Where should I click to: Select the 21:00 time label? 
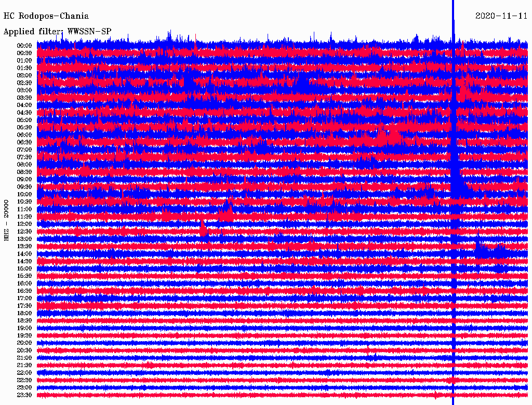coord(24,358)
